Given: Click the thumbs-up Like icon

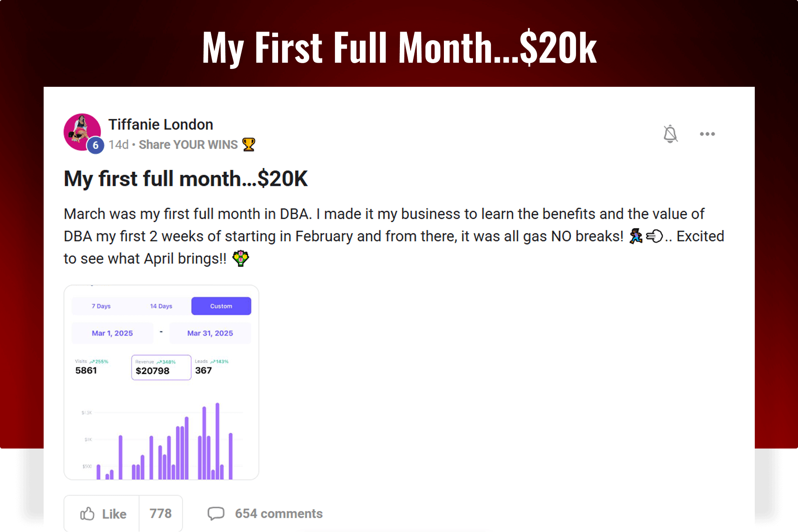Looking at the screenshot, I should (87, 514).
